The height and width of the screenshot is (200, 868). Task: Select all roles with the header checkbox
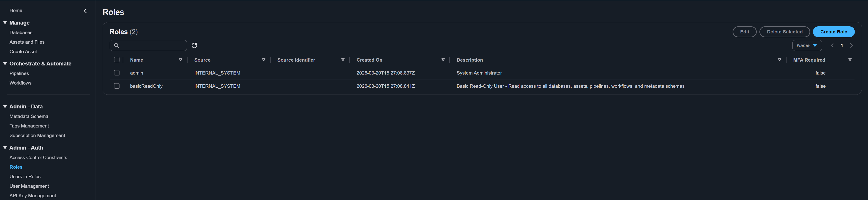(x=117, y=60)
